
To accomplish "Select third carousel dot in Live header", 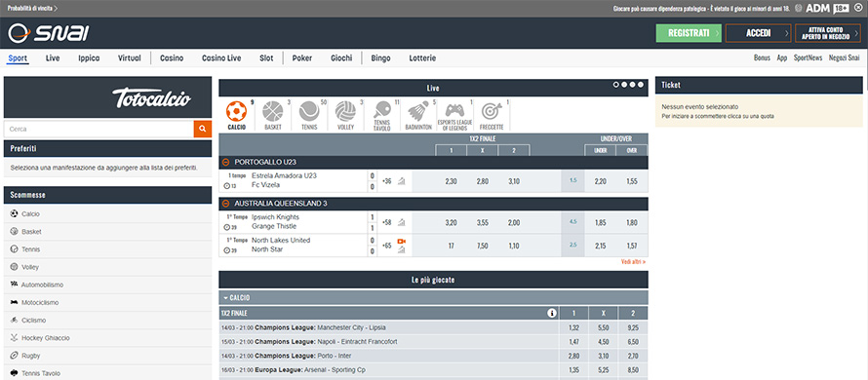I will click(x=632, y=85).
